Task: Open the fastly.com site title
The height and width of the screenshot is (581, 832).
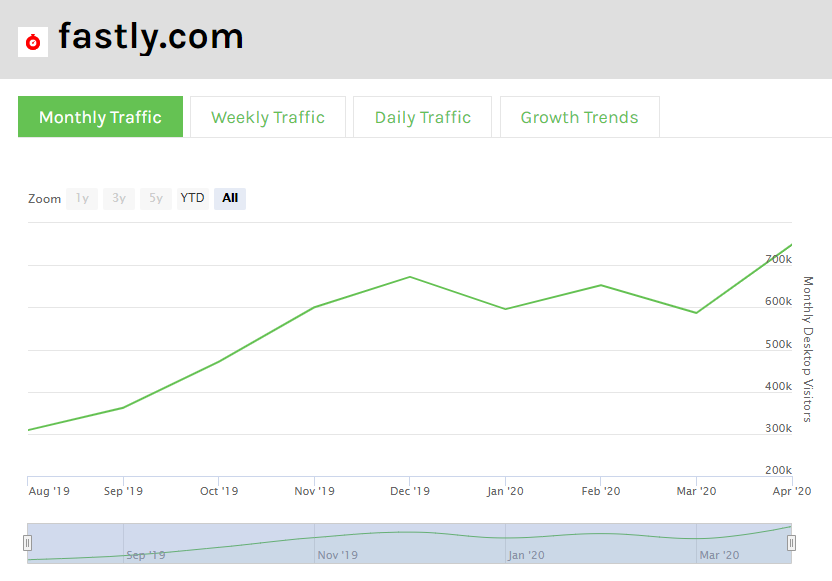Action: click(x=151, y=37)
